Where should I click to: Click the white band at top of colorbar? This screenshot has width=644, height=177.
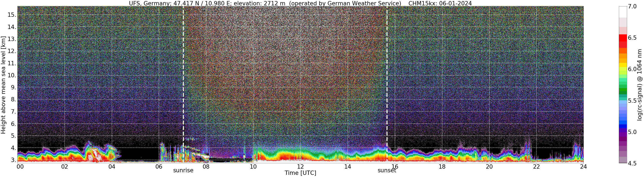pos(623,12)
